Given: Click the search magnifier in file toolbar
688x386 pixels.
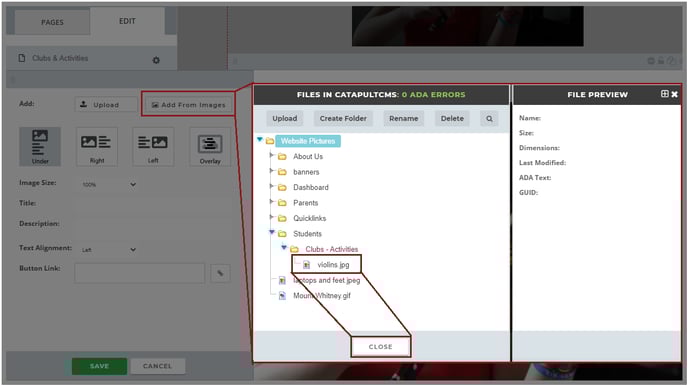Looking at the screenshot, I should [489, 118].
